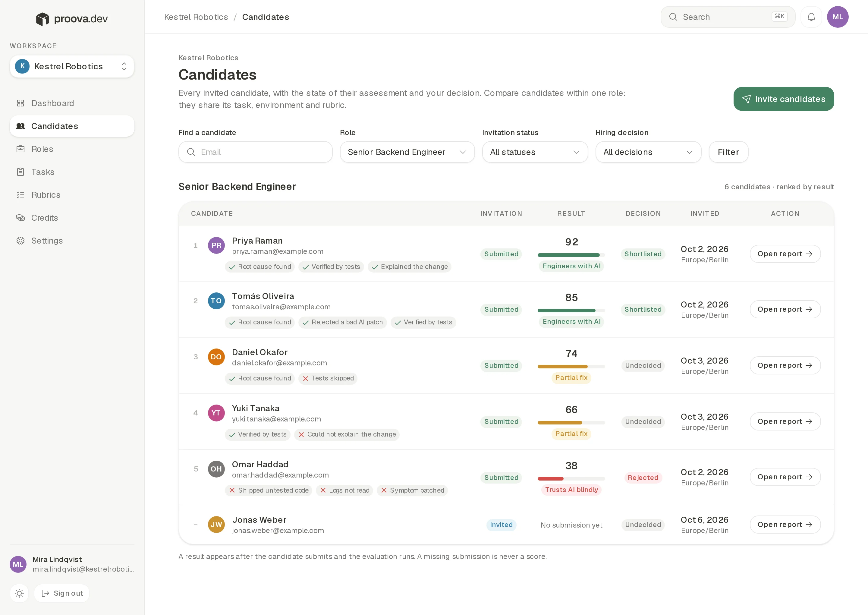868x615 pixels.
Task: Click Priya Raman's score bar at 92
Action: click(x=571, y=255)
